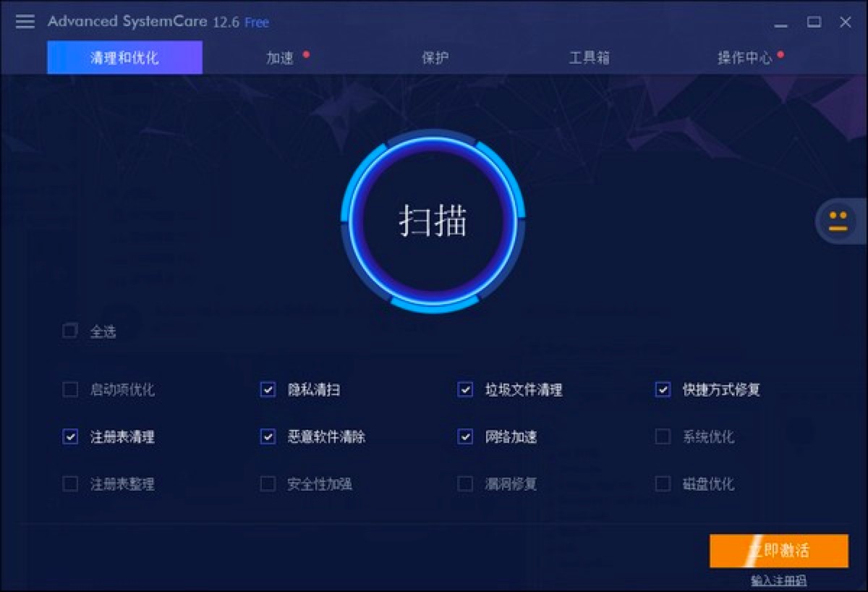The image size is (868, 592).
Task: Open the 输入注册码 registration code link
Action: (779, 579)
